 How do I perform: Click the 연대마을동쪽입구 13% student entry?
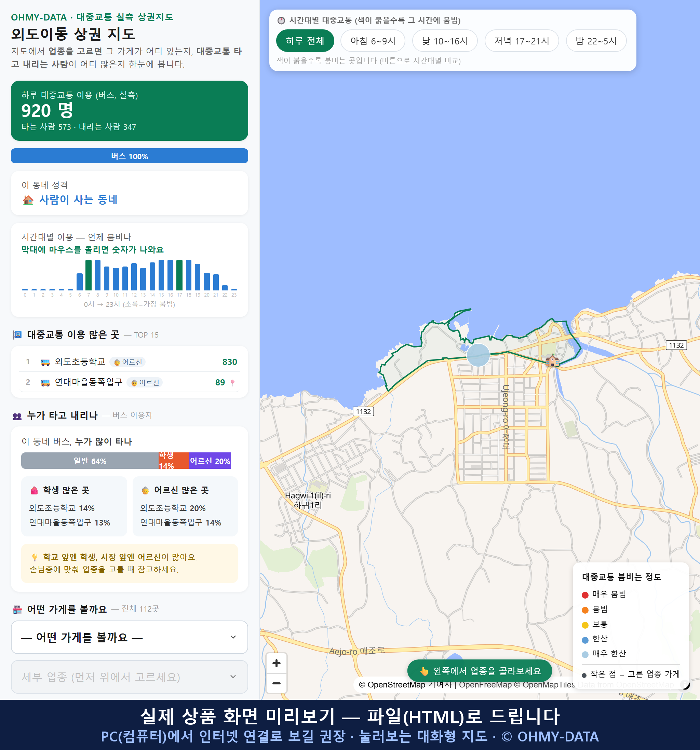(x=70, y=522)
